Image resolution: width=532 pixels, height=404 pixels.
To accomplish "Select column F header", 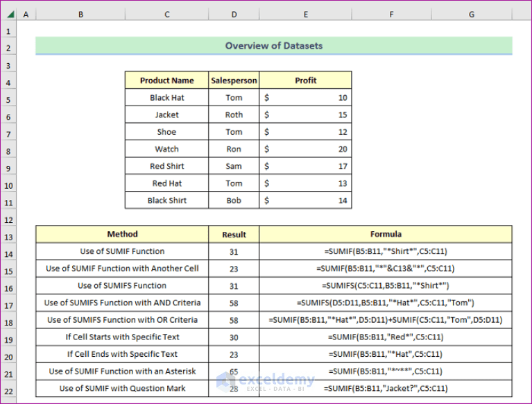I will [391, 15].
